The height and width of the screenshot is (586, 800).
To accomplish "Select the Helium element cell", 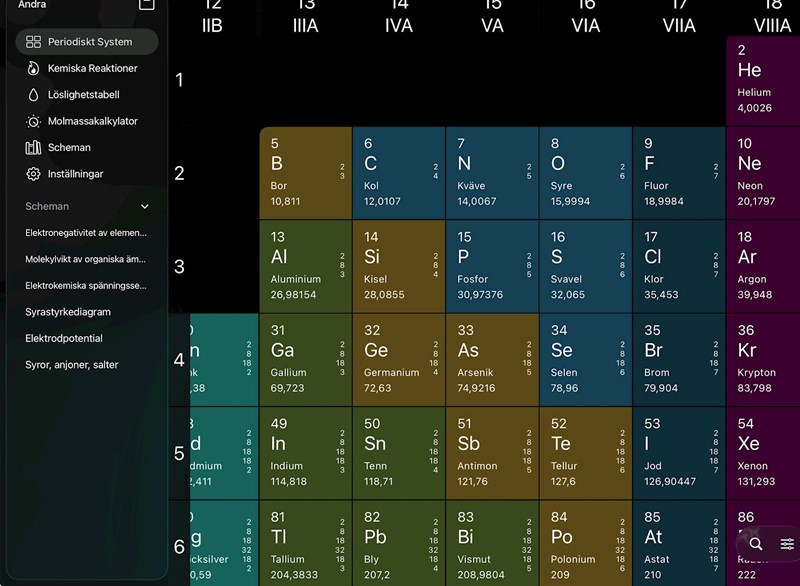I will pos(762,80).
